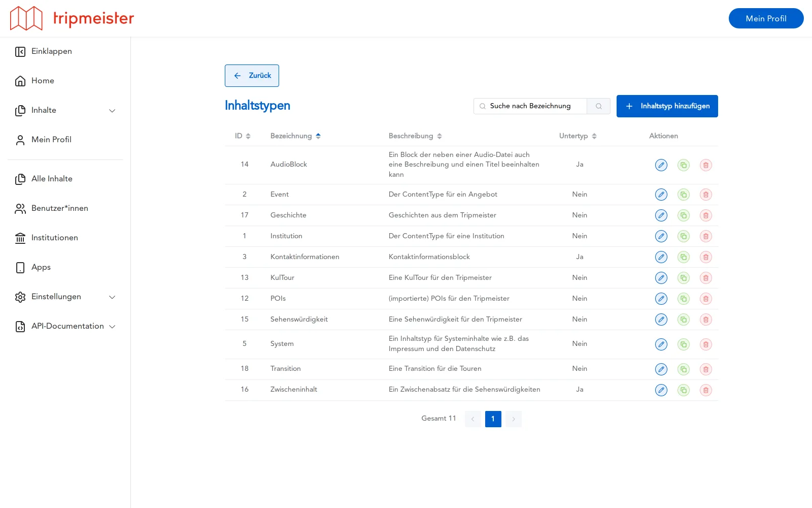Click the Zurück back button
Screen dimensions: 812x508
[x=252, y=76]
